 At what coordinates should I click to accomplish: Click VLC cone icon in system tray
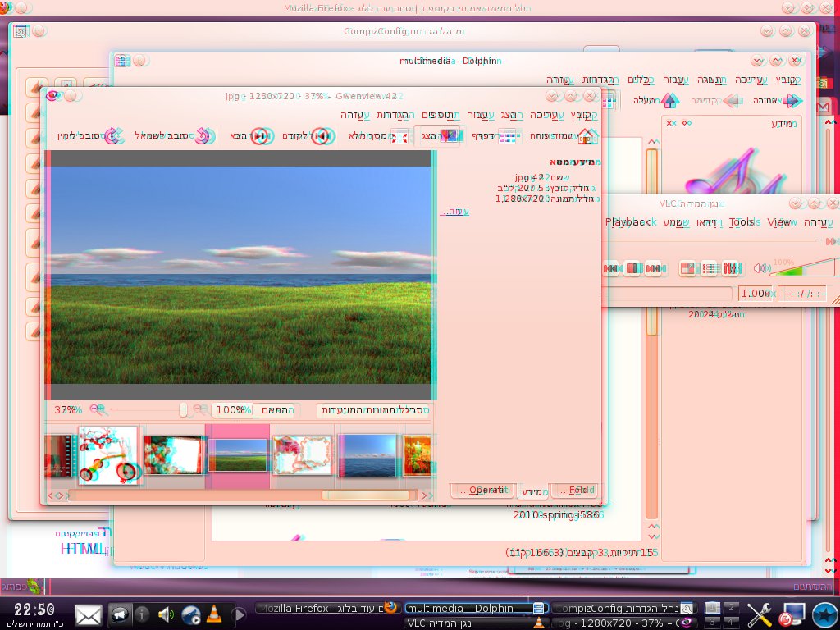coord(214,614)
